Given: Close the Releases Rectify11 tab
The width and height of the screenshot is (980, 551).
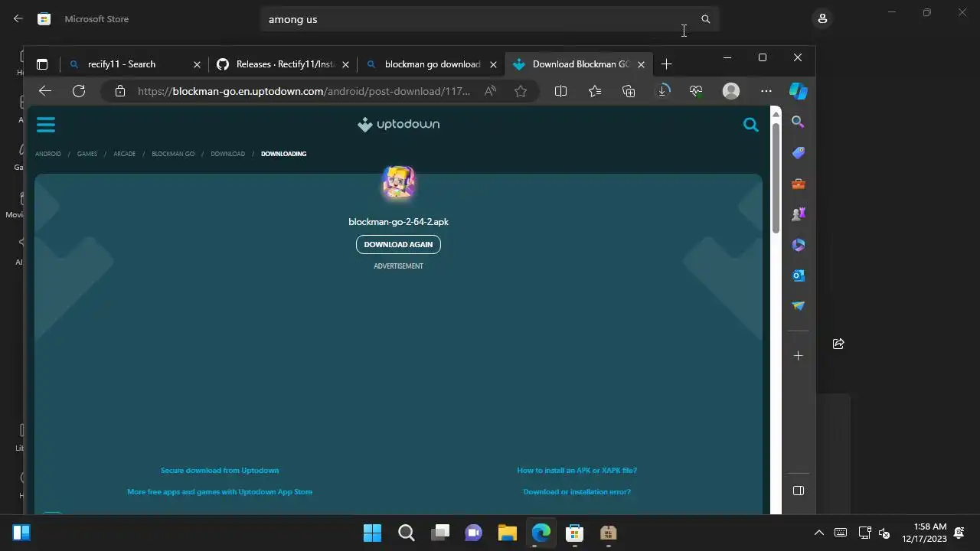Looking at the screenshot, I should point(345,64).
